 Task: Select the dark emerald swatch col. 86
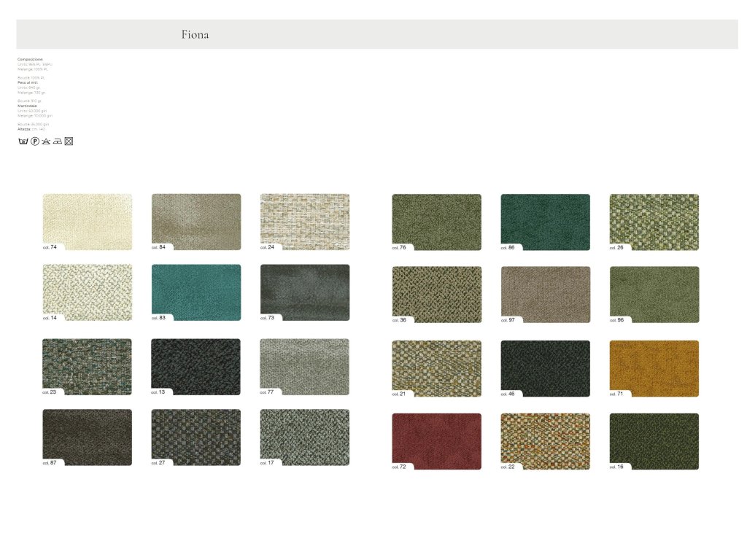545,221
